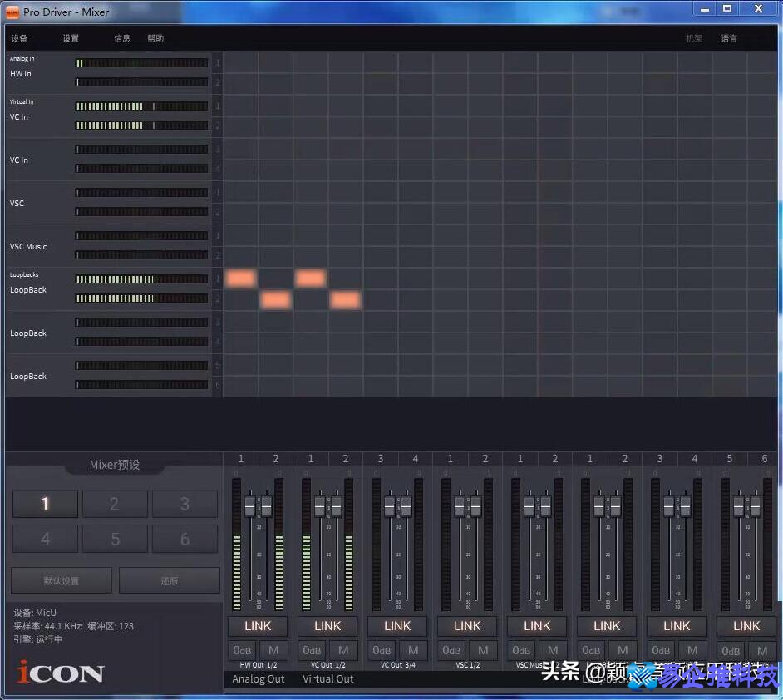Select Mixer preset 1
Screen dimensions: 783x700
click(x=45, y=504)
